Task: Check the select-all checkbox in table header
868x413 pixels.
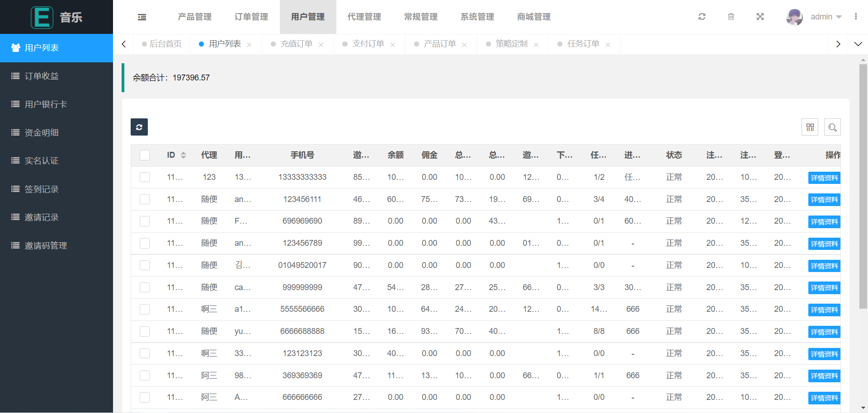Action: [x=145, y=155]
